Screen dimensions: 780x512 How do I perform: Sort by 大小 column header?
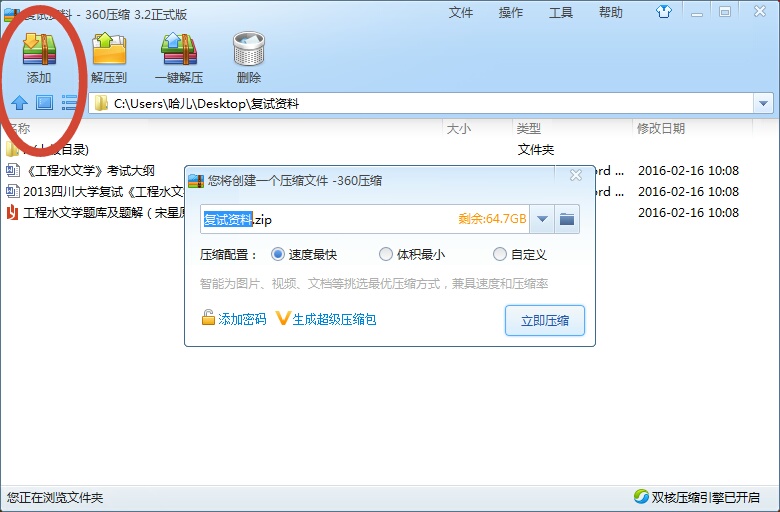[459, 129]
